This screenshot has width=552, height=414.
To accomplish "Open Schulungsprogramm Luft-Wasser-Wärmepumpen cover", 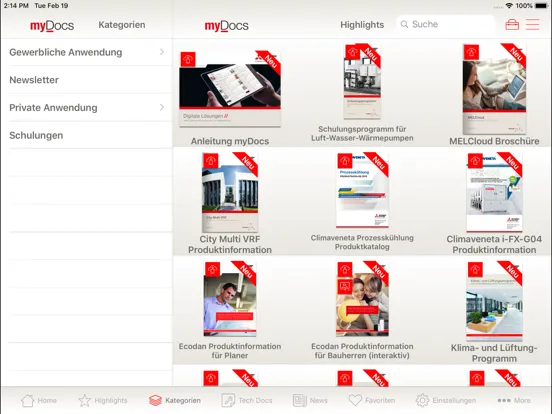I will (362, 82).
